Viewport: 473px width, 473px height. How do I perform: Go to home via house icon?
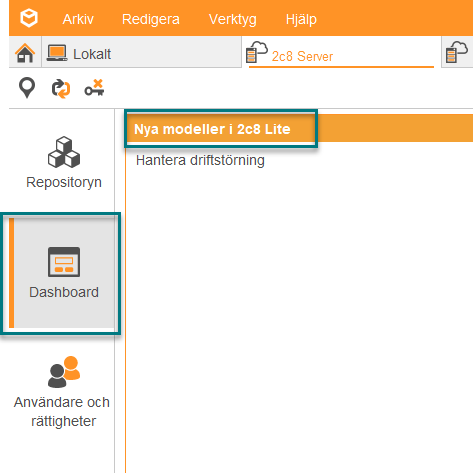click(x=25, y=53)
